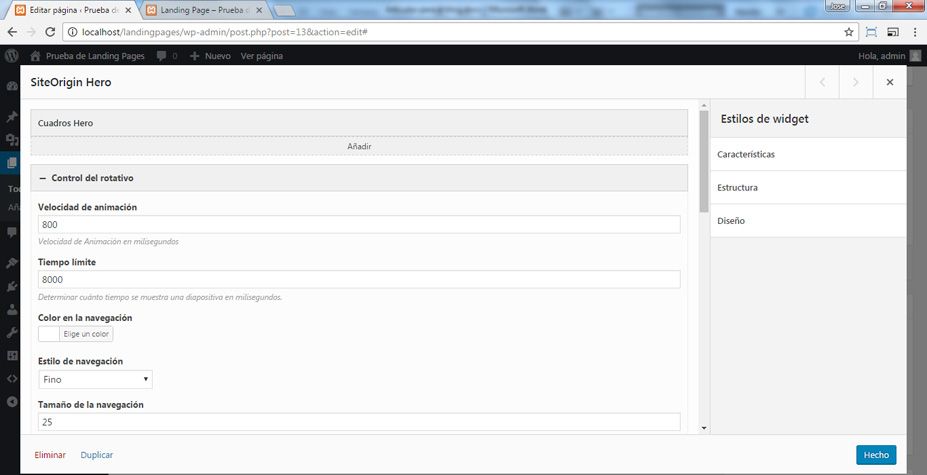Open the comments bubble icon in admin bar
This screenshot has height=475, width=927.
click(161, 56)
